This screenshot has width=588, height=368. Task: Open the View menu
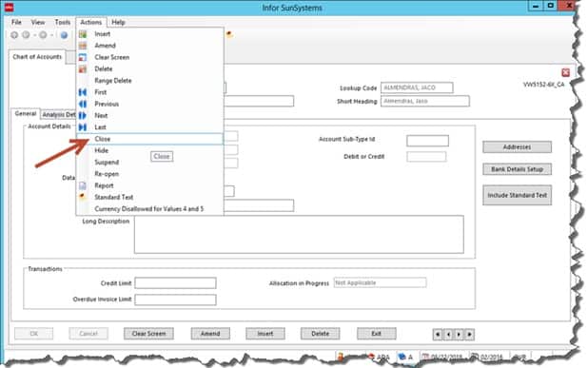tap(38, 23)
